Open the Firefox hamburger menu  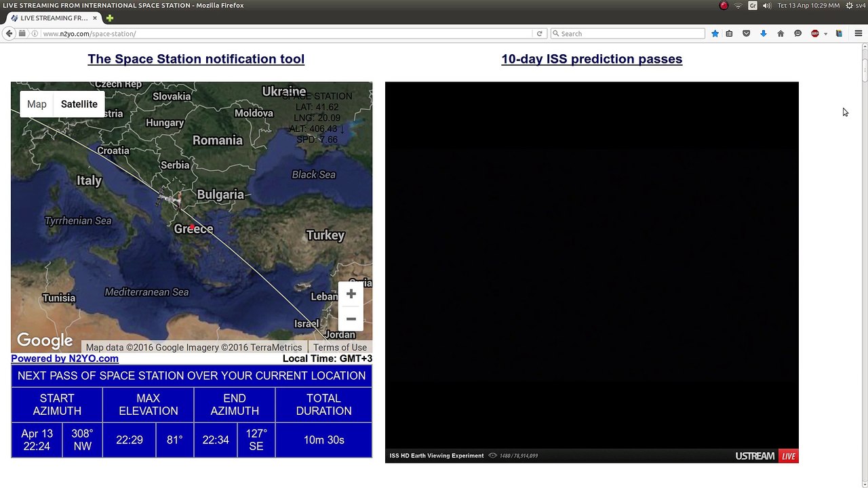(858, 33)
